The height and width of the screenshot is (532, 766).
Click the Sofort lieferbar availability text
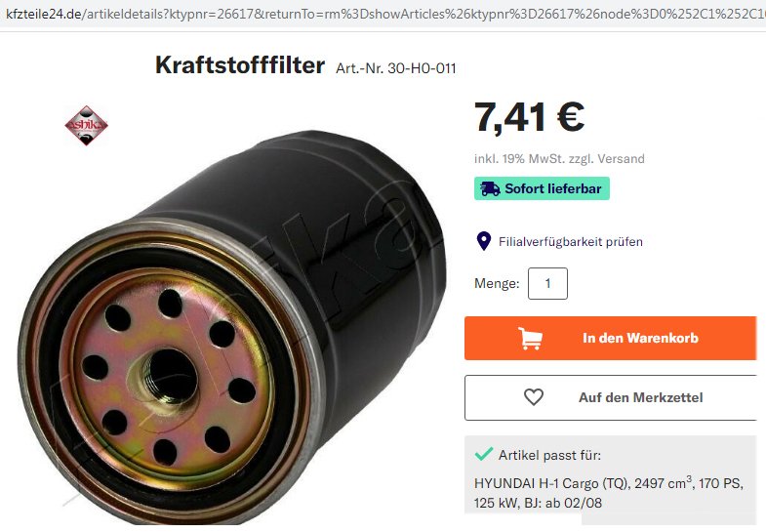click(553, 188)
